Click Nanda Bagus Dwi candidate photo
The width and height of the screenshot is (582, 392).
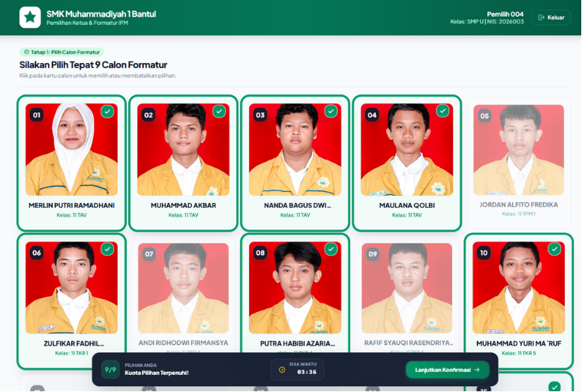tap(295, 149)
